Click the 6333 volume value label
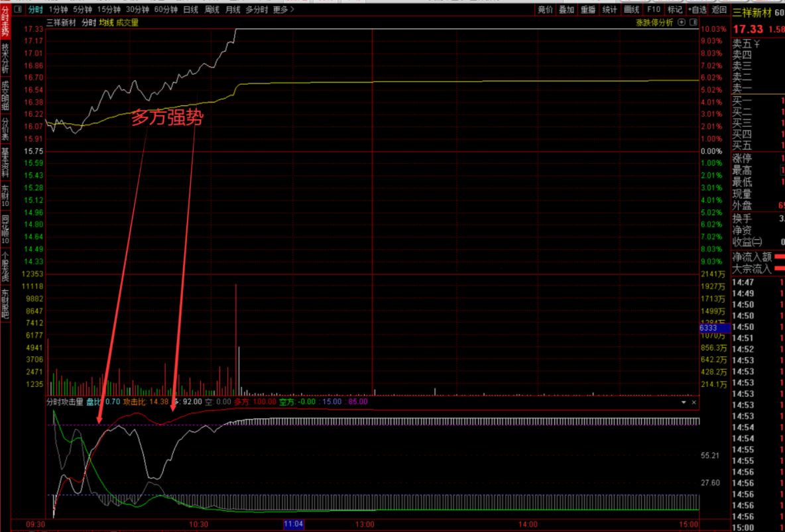Viewport: 785px width, 532px height. (713, 328)
